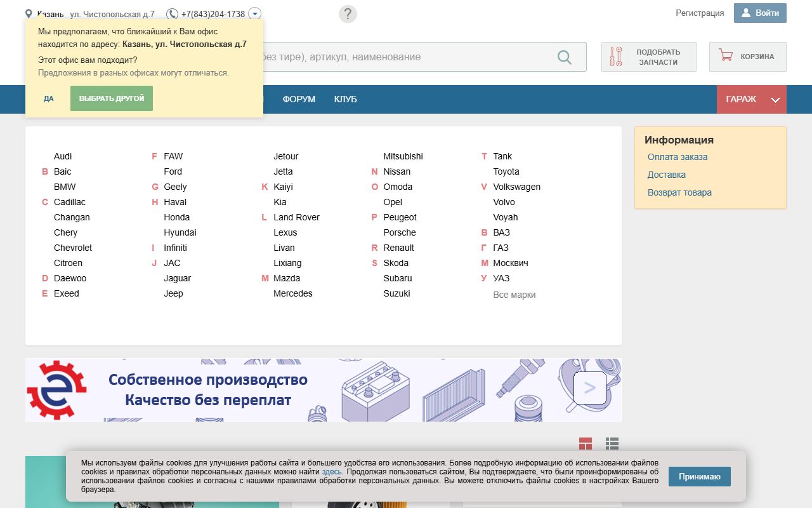Open the help question mark icon
Screen dimensions: 812x508
(348, 14)
